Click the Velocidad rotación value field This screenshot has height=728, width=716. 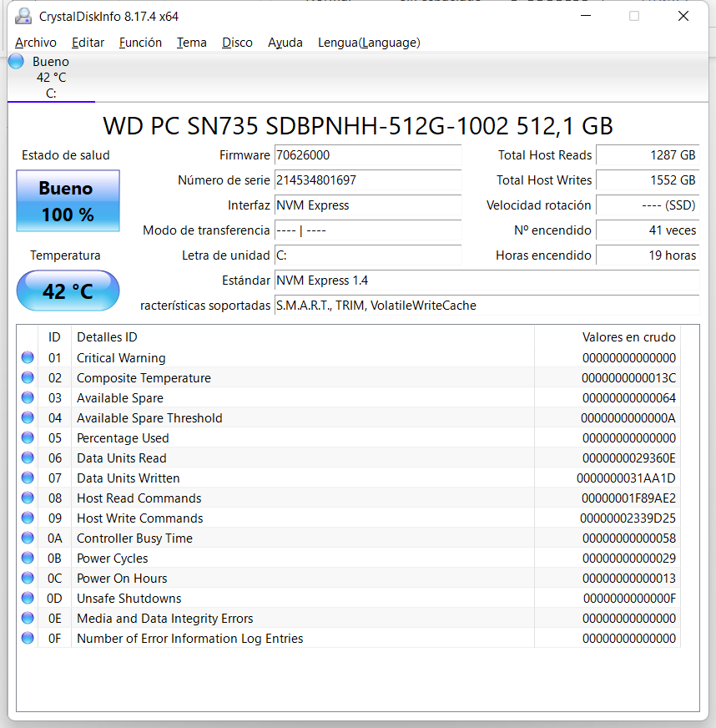tap(648, 205)
